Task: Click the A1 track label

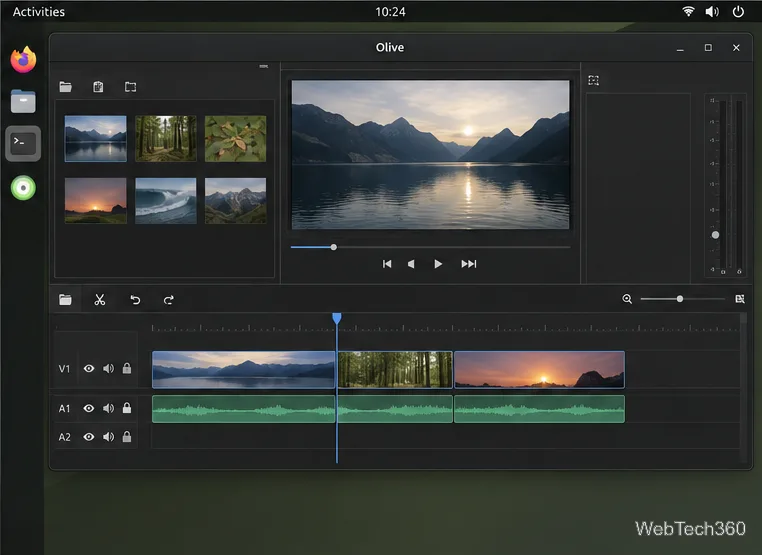Action: [64, 409]
